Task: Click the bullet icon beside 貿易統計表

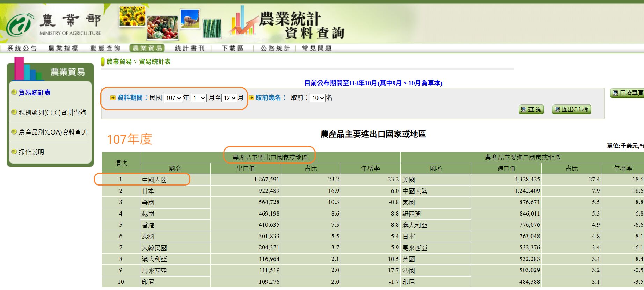Action: point(14,93)
